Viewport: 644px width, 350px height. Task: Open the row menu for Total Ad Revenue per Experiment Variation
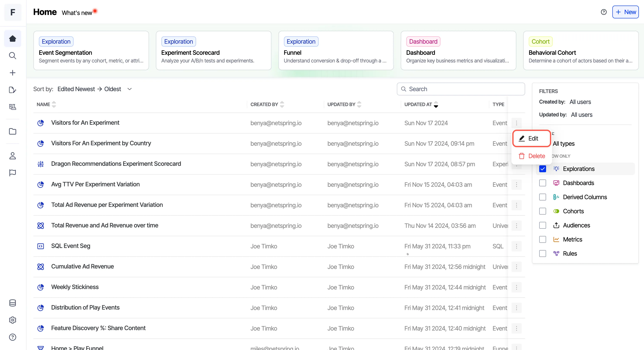click(517, 205)
